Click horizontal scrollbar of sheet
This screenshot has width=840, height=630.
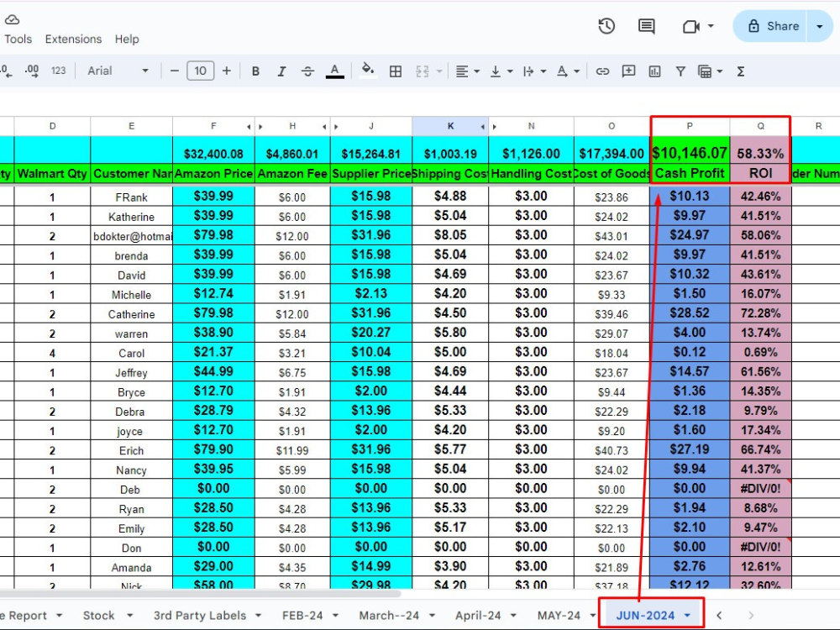[x=201, y=593]
